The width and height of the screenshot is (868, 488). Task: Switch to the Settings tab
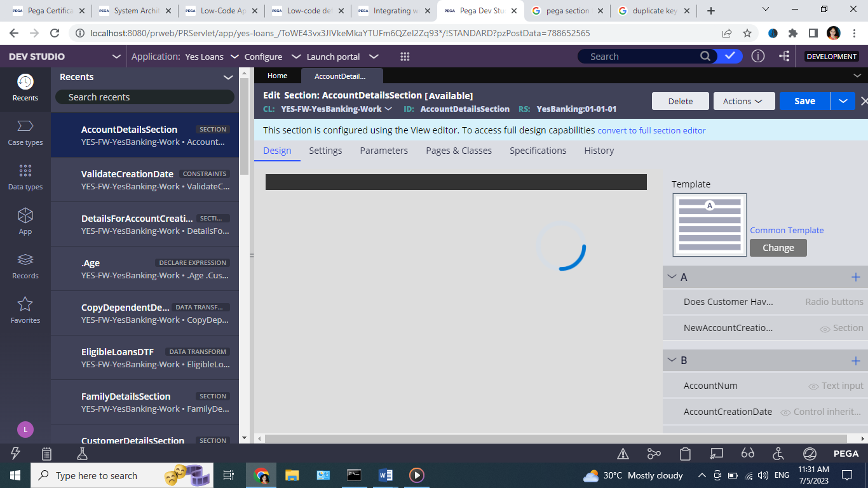tap(325, 151)
